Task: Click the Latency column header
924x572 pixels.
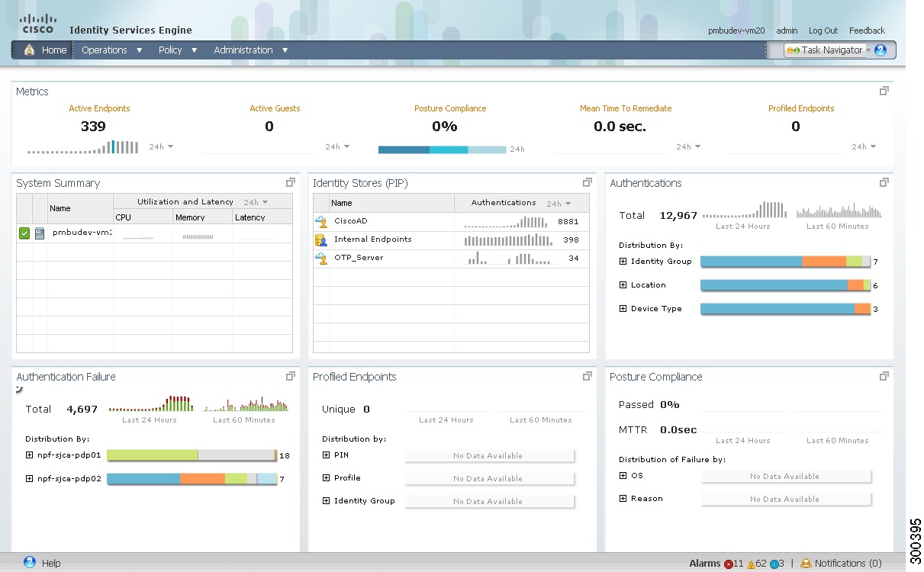Action: [x=262, y=217]
